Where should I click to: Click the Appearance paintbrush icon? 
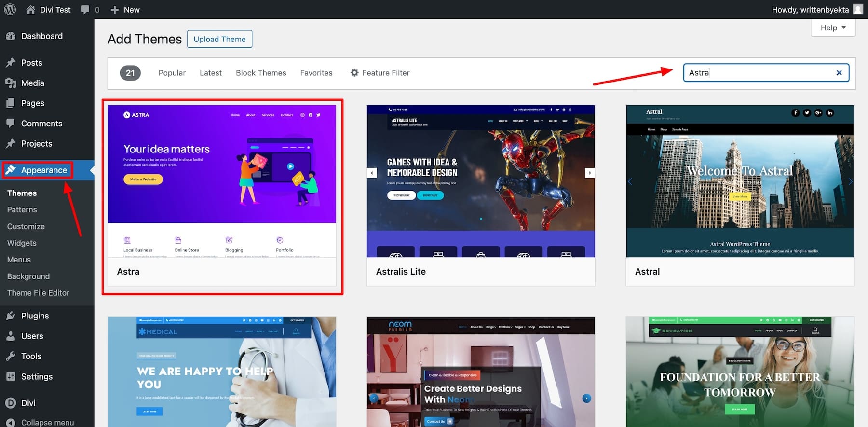click(x=11, y=170)
